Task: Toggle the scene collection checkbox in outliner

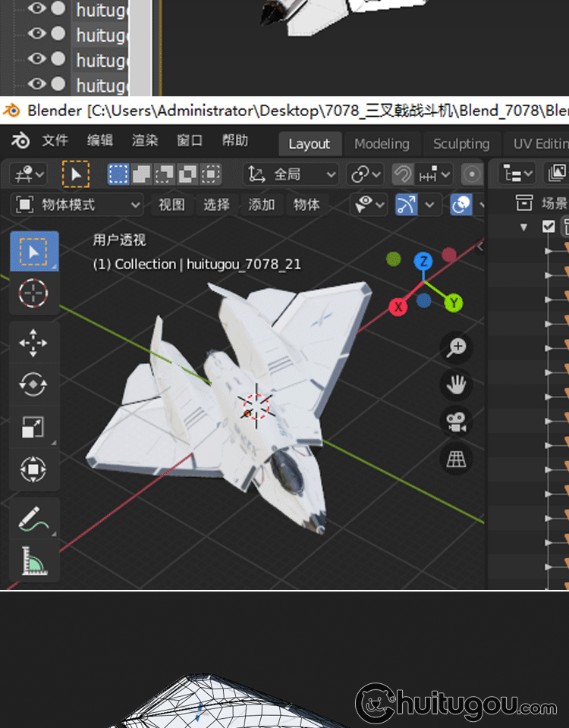Action: [x=549, y=227]
